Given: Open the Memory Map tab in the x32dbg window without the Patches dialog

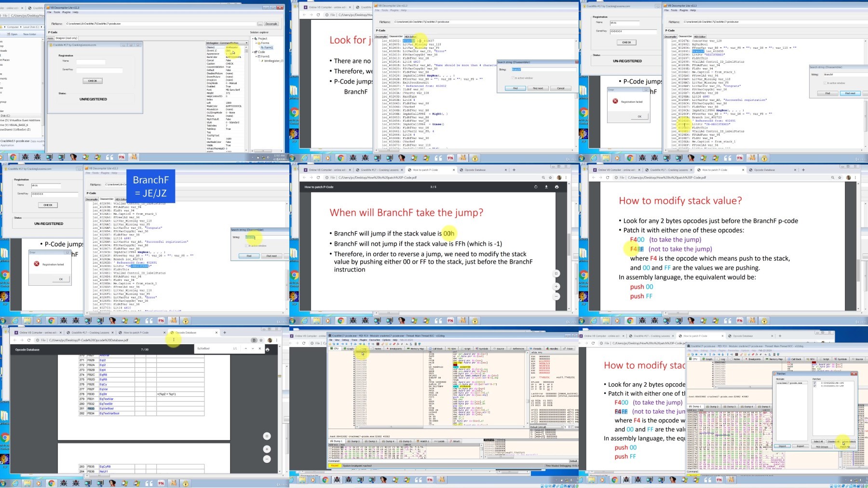Looking at the screenshot, I should pyautogui.click(x=416, y=349).
